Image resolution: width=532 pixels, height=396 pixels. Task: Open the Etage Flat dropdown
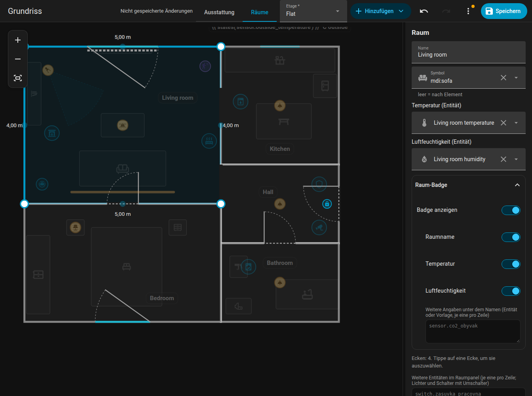tap(313, 11)
